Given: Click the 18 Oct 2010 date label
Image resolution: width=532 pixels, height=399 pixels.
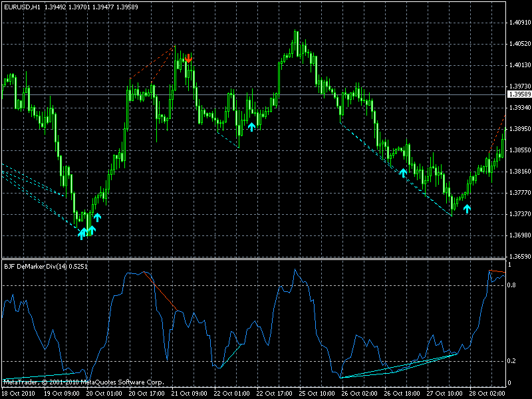Looking at the screenshot, I should click(19, 394).
